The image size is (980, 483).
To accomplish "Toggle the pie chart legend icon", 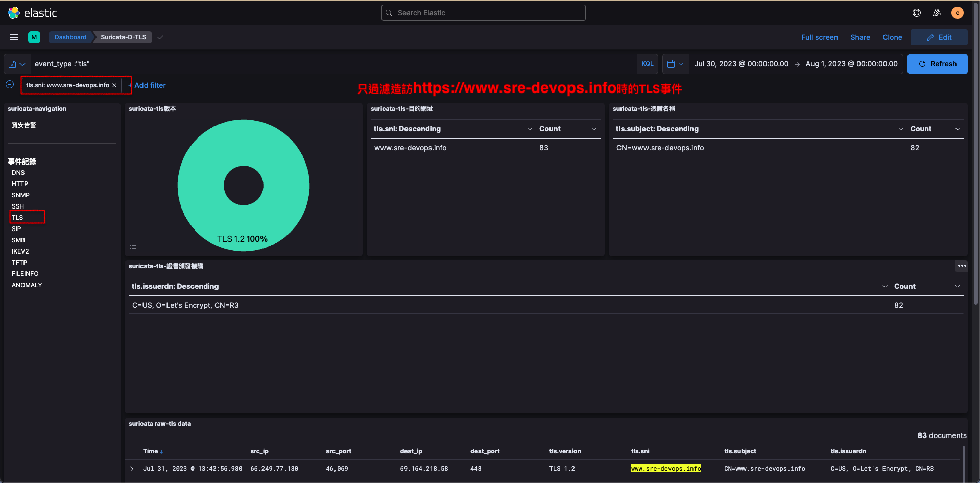I will [x=133, y=248].
